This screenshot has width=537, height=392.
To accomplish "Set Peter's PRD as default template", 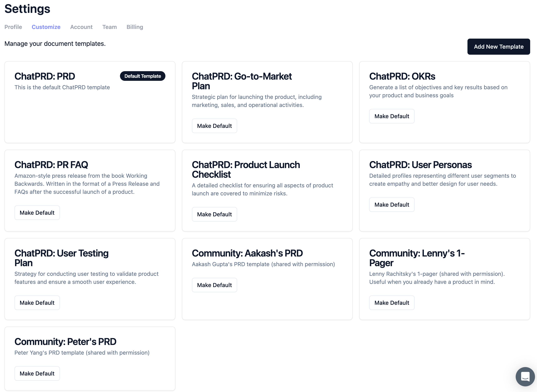I will (x=37, y=374).
